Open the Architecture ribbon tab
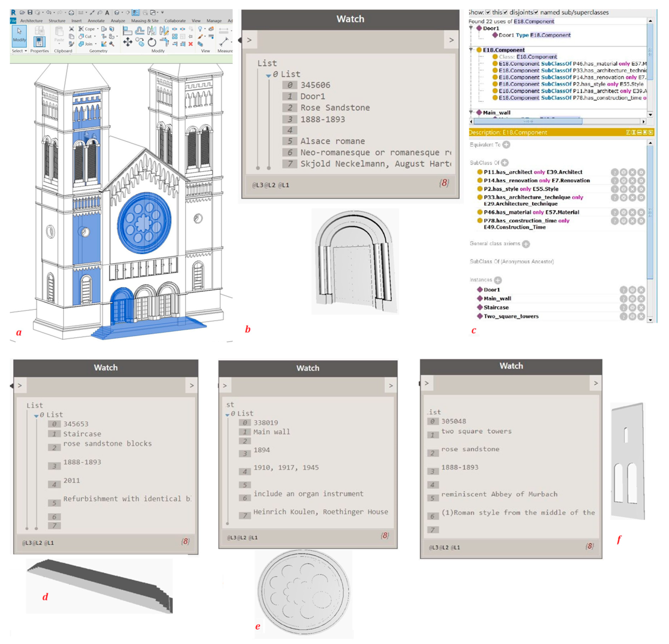Image resolution: width=669 pixels, height=644 pixels. click(x=31, y=21)
